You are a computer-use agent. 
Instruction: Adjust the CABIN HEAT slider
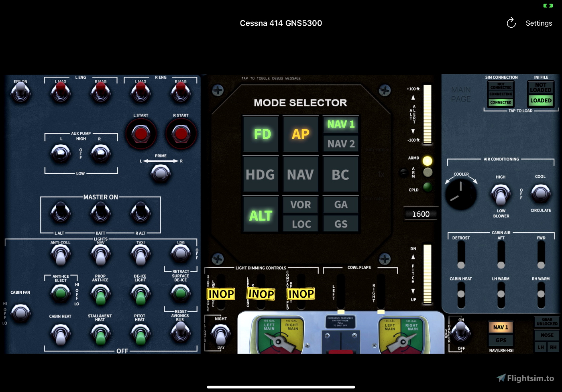(461, 295)
